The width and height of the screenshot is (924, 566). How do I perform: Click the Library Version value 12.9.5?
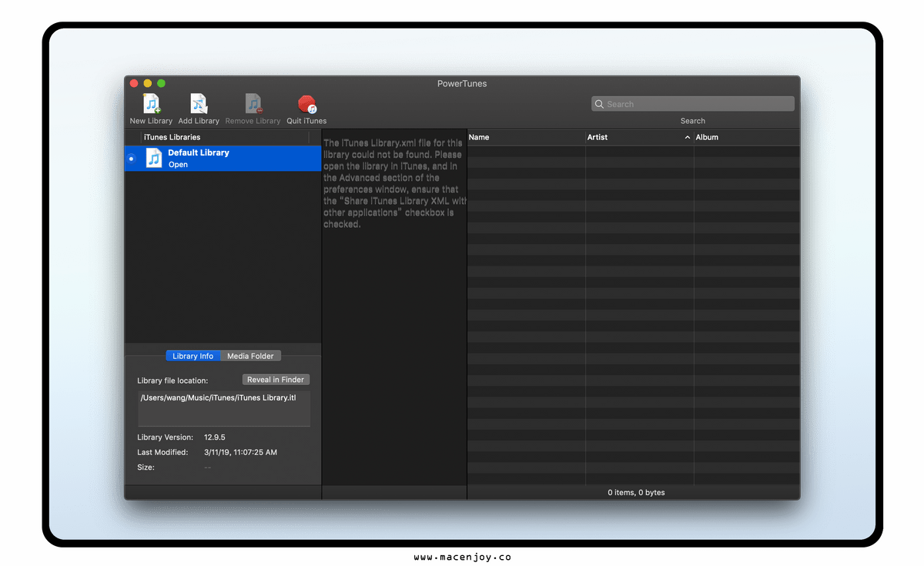coord(215,437)
